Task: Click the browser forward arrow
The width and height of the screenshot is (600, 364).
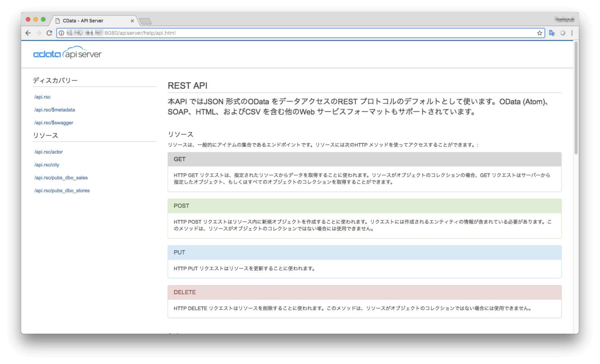Action: [39, 33]
